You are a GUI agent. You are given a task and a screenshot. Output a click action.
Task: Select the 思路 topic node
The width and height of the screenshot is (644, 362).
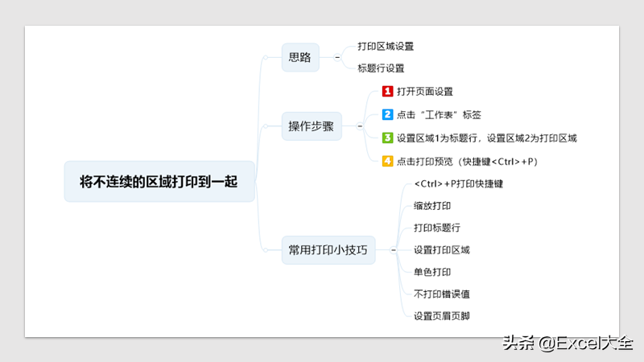click(x=300, y=57)
